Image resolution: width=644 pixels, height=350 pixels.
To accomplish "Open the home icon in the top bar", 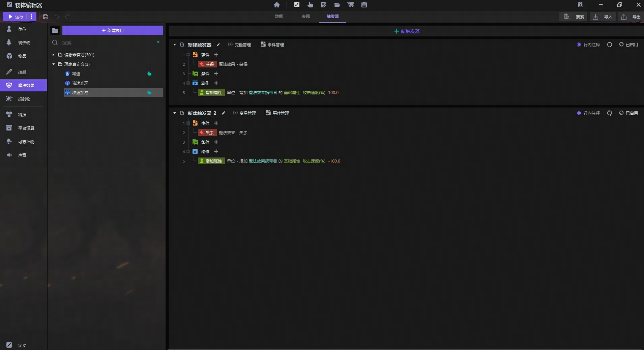I will 277,5.
